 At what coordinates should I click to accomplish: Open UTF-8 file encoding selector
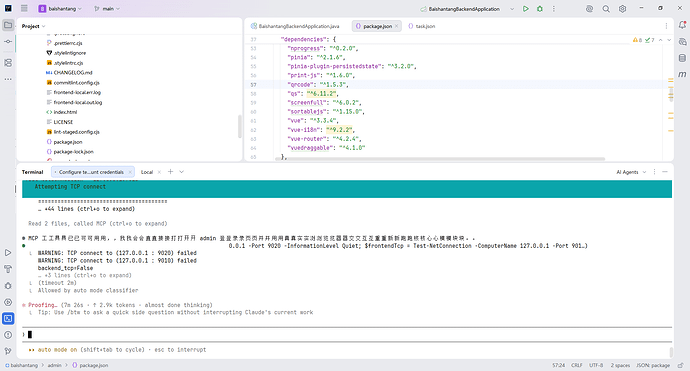tap(596, 365)
